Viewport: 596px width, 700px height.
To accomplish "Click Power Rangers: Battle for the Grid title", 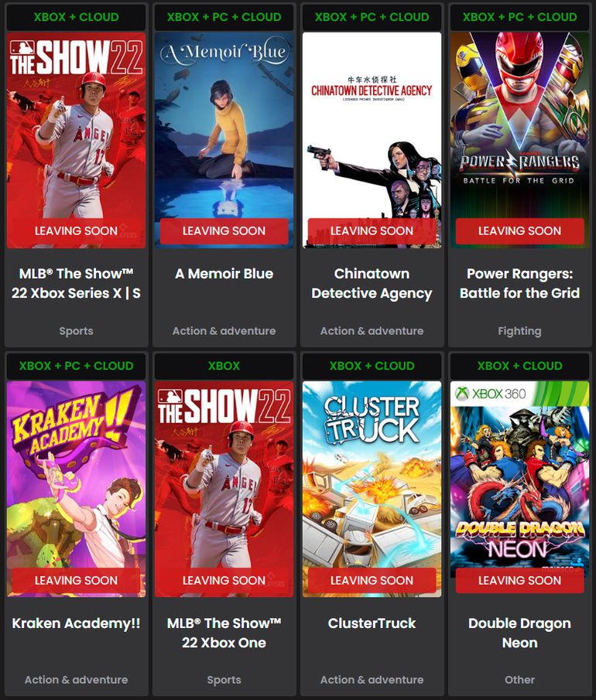I will pos(519,283).
